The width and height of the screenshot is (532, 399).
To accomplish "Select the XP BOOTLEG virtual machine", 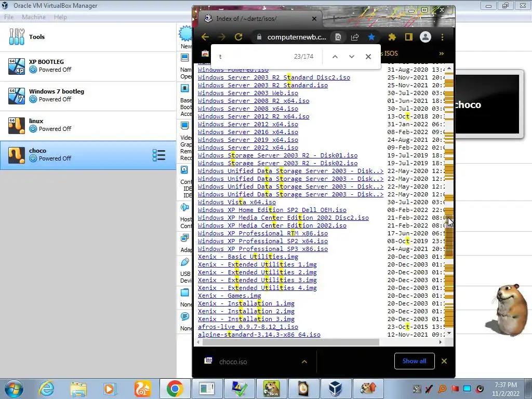I will click(88, 66).
